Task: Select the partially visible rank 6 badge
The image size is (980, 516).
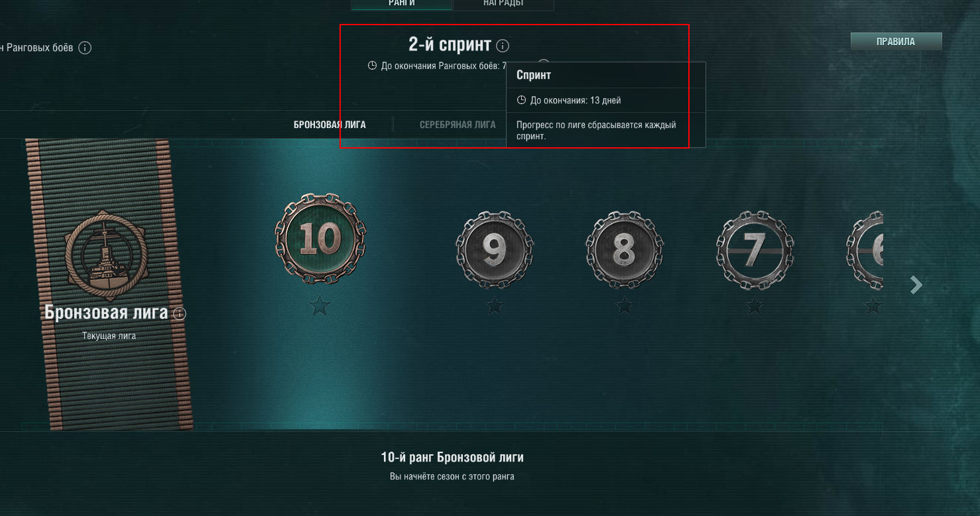Action: pos(865,249)
